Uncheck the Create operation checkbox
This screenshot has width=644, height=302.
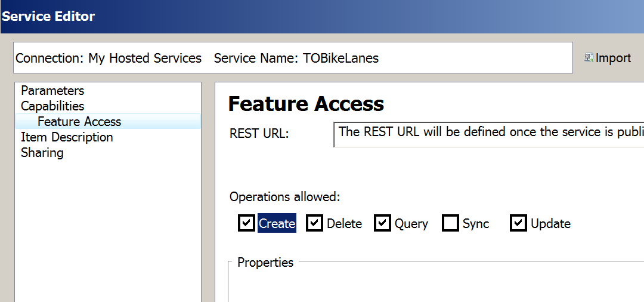point(246,223)
